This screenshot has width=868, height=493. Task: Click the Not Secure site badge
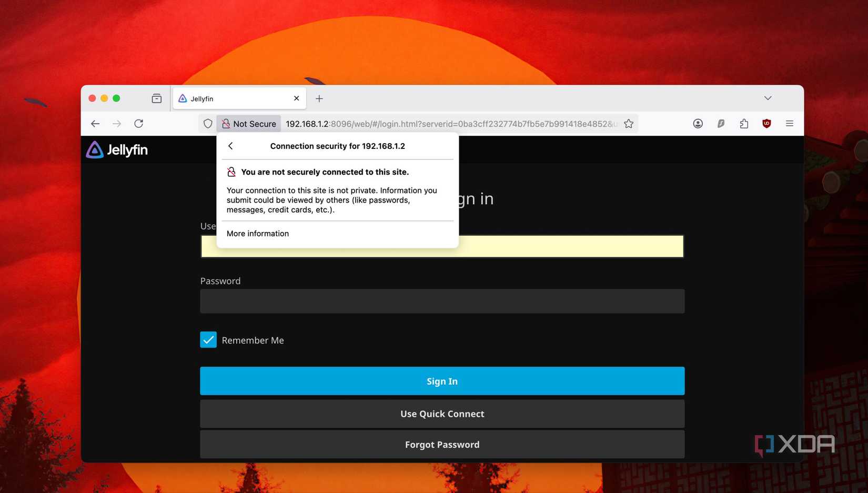point(248,124)
